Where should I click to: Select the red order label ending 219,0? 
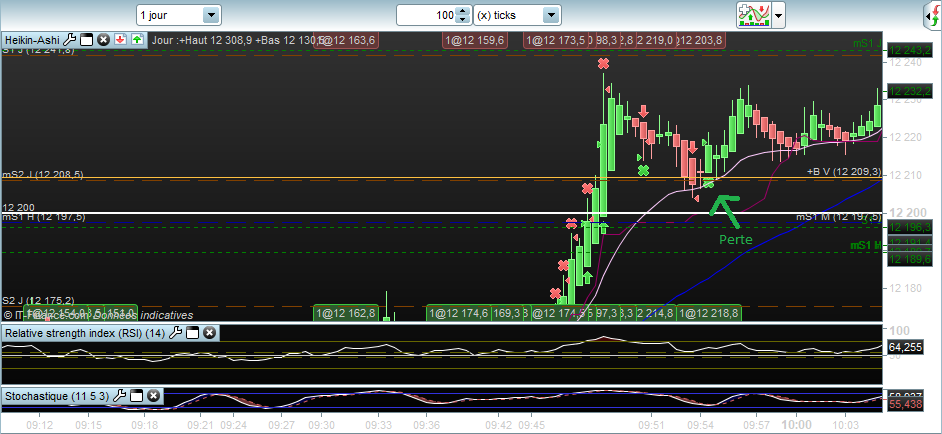point(656,40)
